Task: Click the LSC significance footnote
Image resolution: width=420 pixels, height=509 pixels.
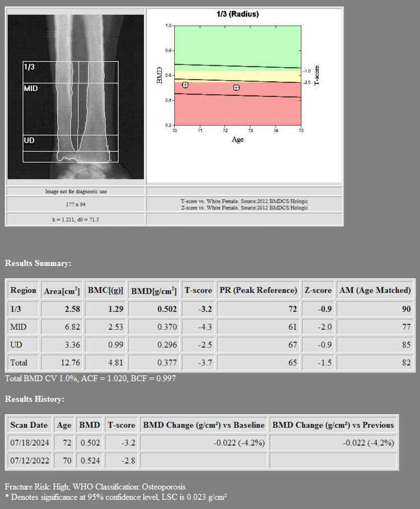Action: pos(116,497)
